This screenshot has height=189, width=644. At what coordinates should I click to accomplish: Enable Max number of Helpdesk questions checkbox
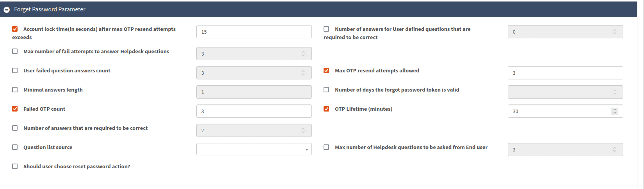[x=326, y=147]
